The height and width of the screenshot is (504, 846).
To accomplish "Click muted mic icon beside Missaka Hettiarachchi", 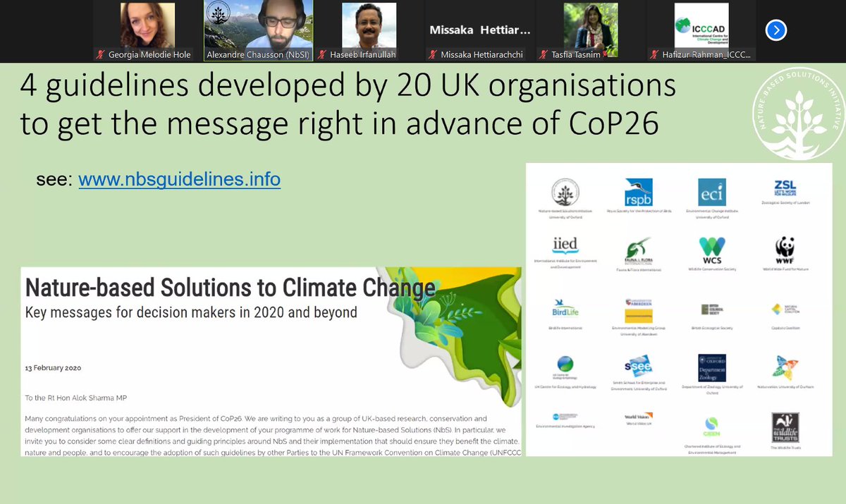I will click(433, 54).
